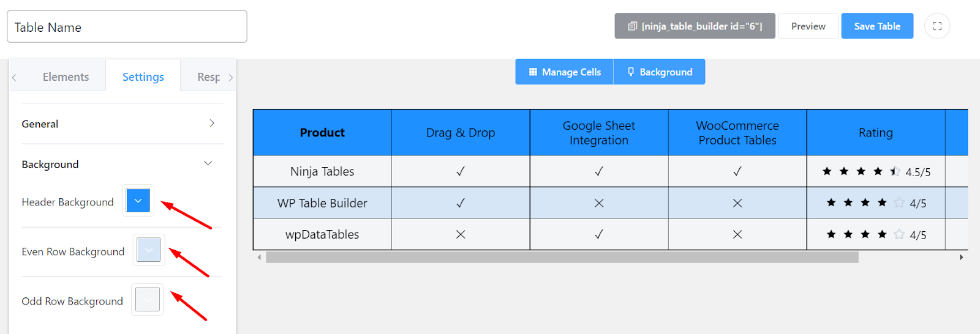Select the Product header cell

[x=322, y=133]
